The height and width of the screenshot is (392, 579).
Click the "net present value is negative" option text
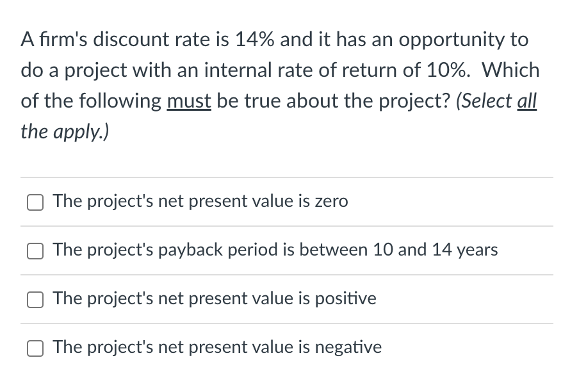pyautogui.click(x=270, y=347)
